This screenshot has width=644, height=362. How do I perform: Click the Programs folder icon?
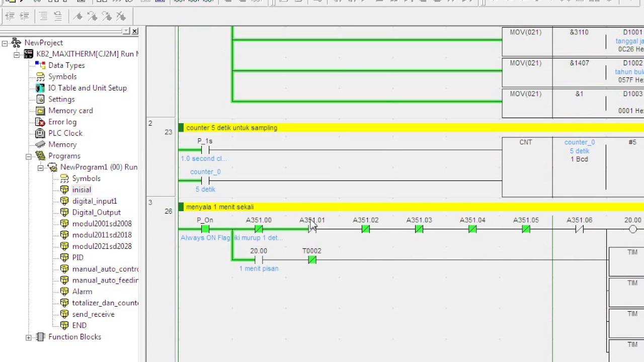40,155
